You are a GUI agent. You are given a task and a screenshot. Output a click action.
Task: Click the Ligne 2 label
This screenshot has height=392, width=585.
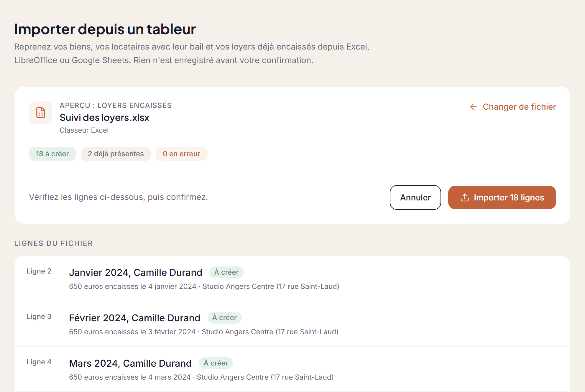(x=39, y=271)
